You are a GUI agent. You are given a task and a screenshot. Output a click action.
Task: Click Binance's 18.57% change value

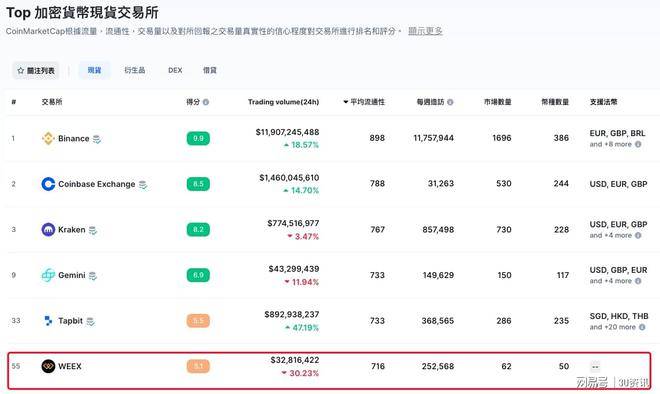305,145
